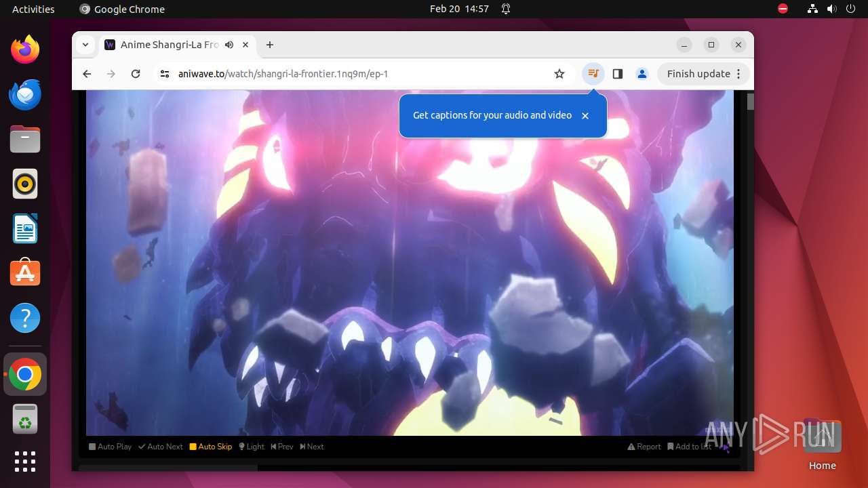Click the red do-not-disturb indicator

tap(783, 9)
